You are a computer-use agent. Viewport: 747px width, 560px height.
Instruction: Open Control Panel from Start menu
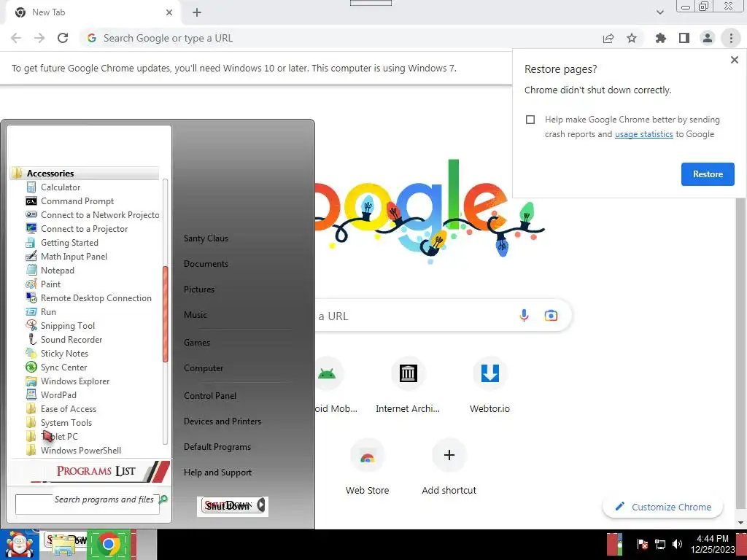[210, 396]
